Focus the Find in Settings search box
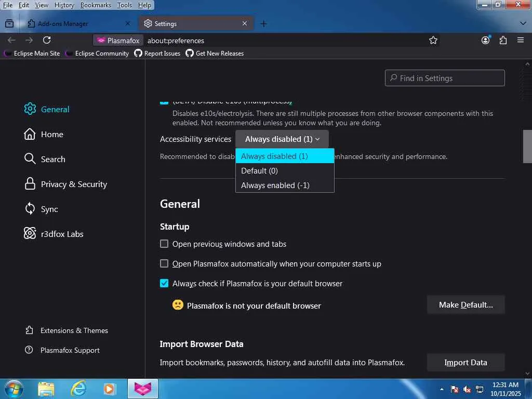The height and width of the screenshot is (399, 532). pyautogui.click(x=445, y=78)
